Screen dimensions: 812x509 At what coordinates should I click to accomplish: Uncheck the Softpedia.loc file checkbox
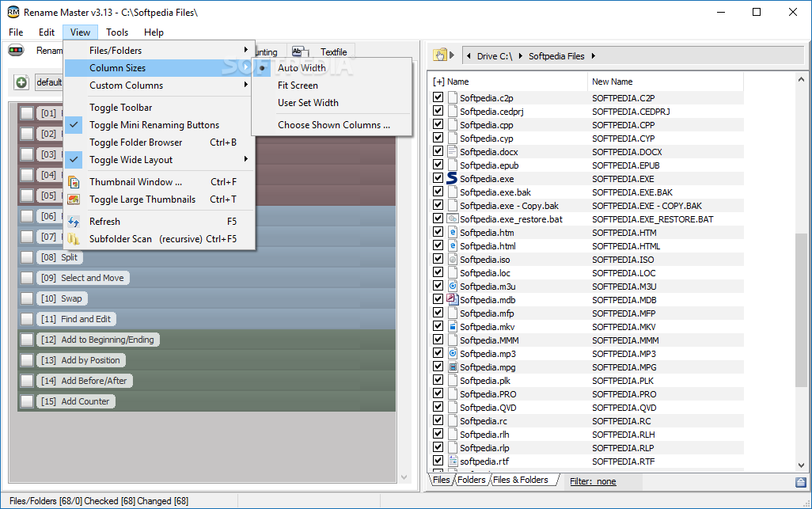click(x=438, y=272)
